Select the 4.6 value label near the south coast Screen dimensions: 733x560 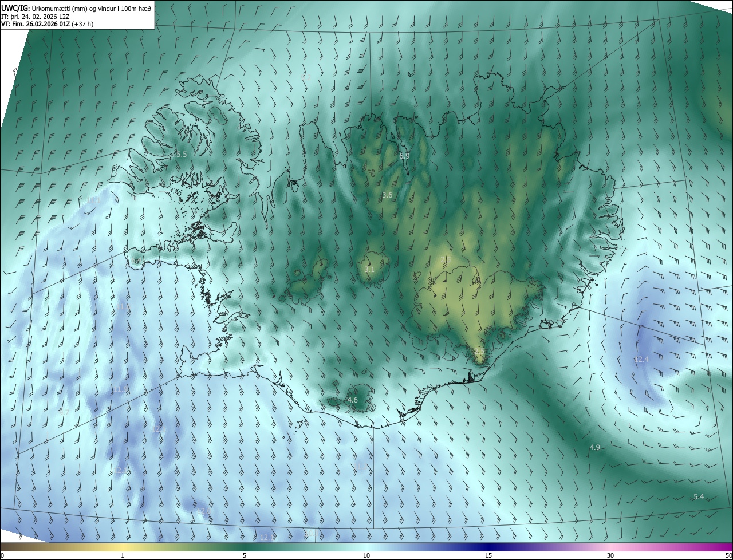click(x=352, y=400)
